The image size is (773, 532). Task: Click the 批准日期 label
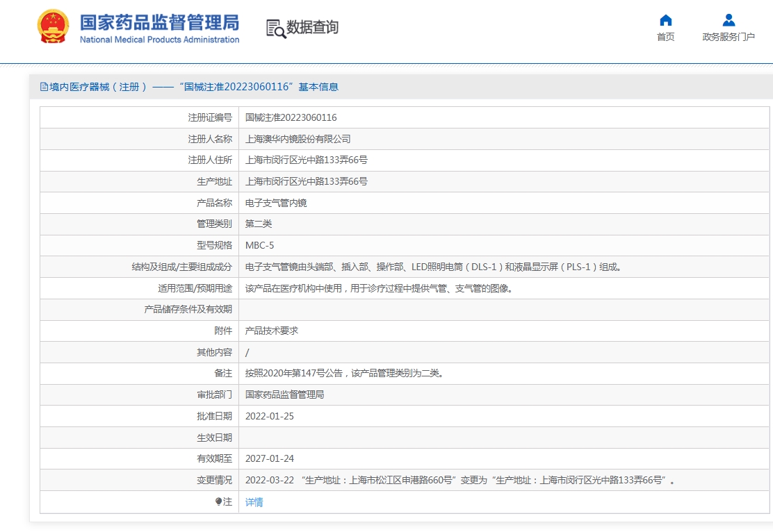pos(214,416)
